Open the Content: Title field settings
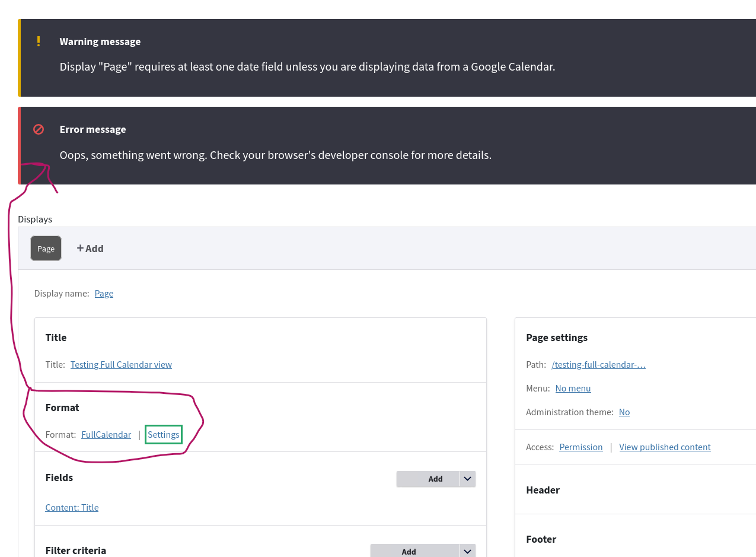This screenshot has width=756, height=557. click(x=72, y=507)
